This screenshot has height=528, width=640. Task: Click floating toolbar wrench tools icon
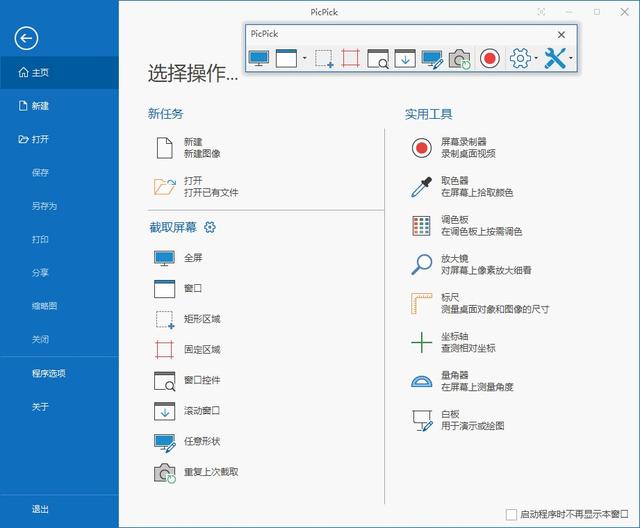(x=555, y=58)
